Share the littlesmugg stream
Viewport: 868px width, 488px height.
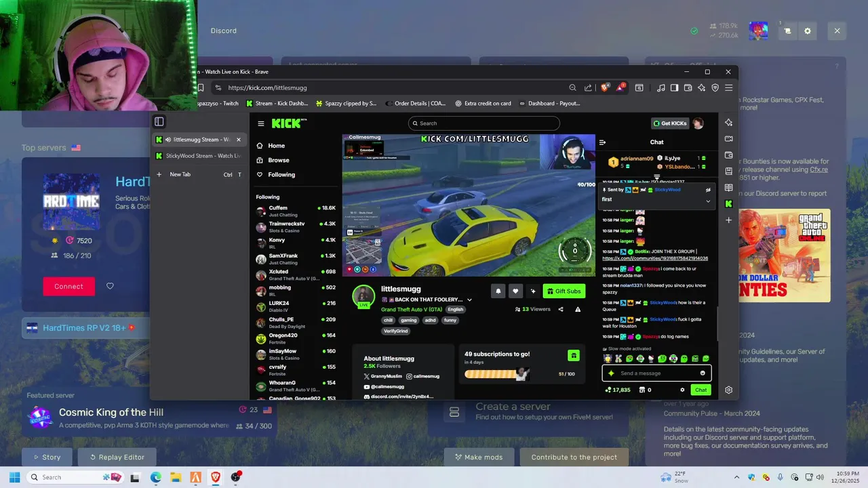click(x=560, y=309)
